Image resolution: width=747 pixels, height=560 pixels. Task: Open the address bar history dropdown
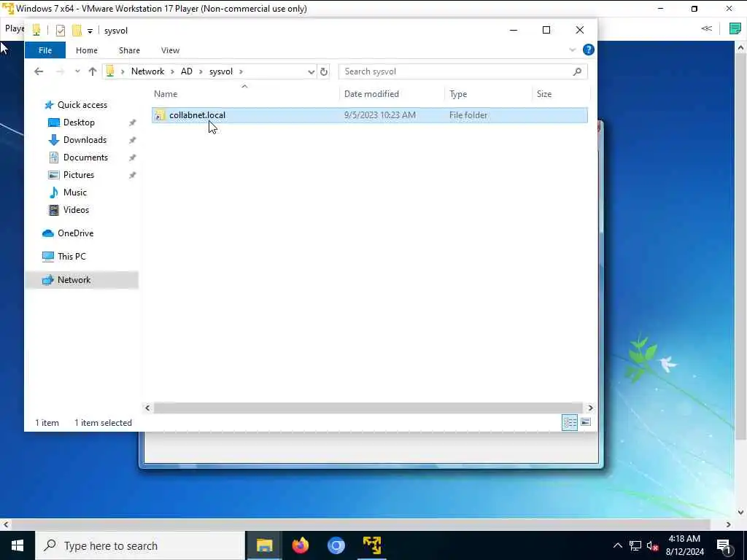pyautogui.click(x=311, y=71)
